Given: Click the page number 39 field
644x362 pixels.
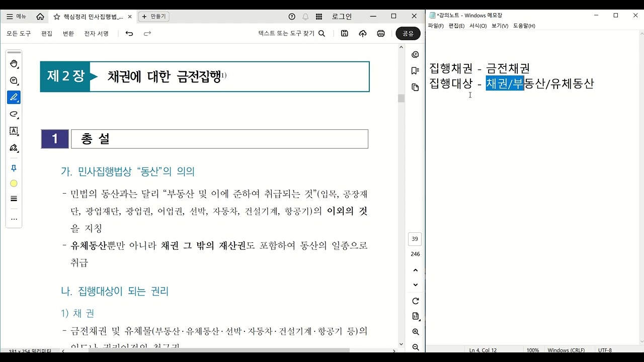Looking at the screenshot, I should 415,239.
